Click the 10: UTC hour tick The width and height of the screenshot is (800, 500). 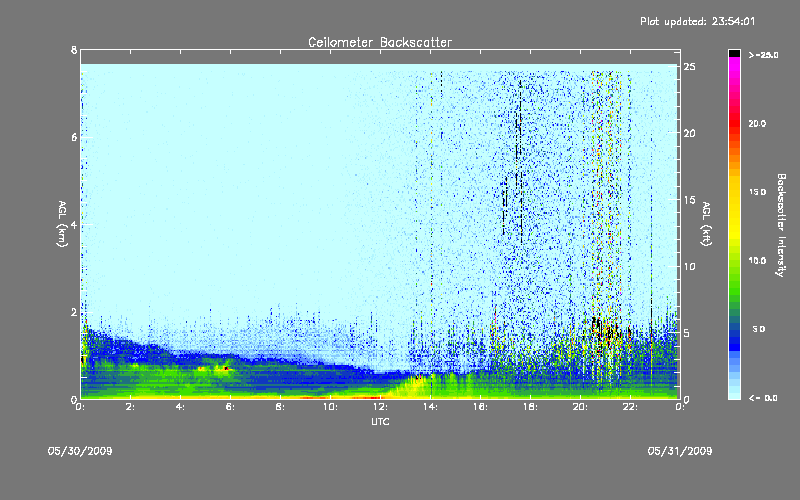pyautogui.click(x=330, y=407)
